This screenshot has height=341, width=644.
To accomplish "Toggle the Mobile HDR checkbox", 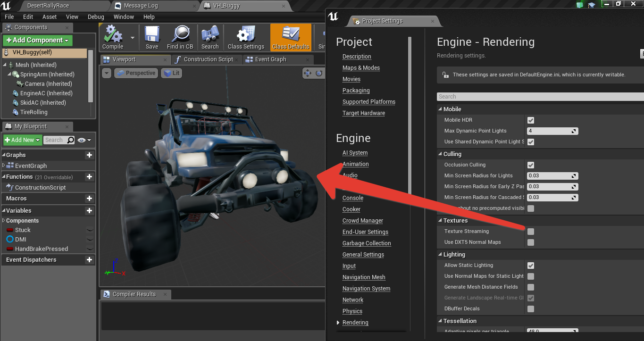I will pos(531,120).
